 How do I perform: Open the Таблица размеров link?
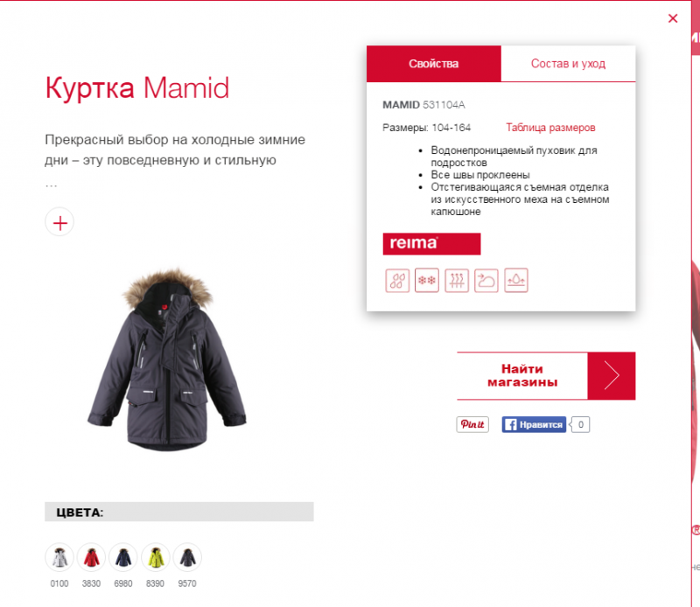(x=550, y=128)
